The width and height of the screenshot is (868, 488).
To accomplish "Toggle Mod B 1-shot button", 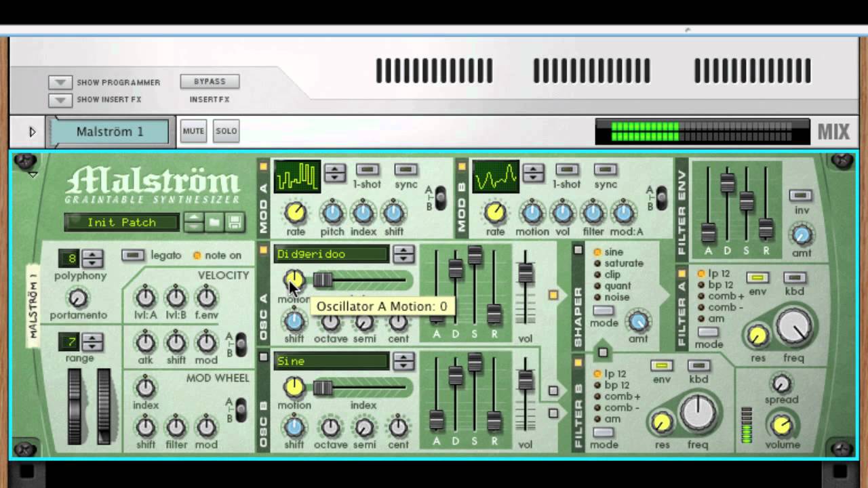I will click(566, 169).
